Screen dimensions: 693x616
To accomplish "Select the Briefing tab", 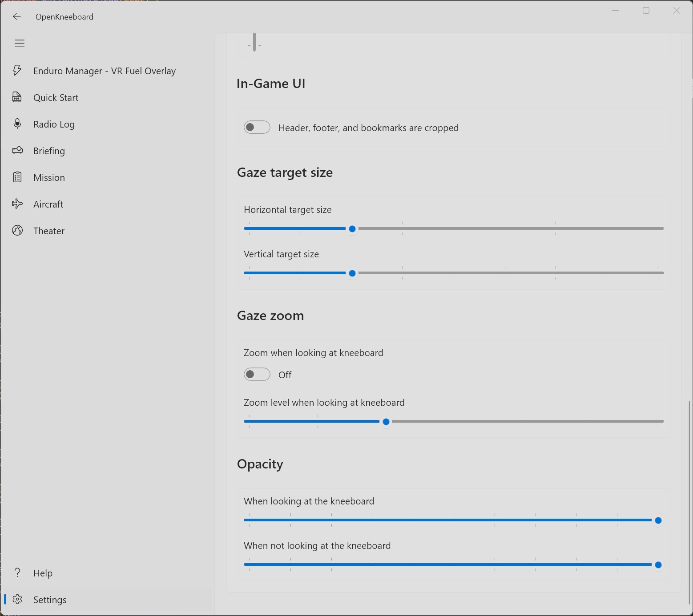I will (108, 151).
